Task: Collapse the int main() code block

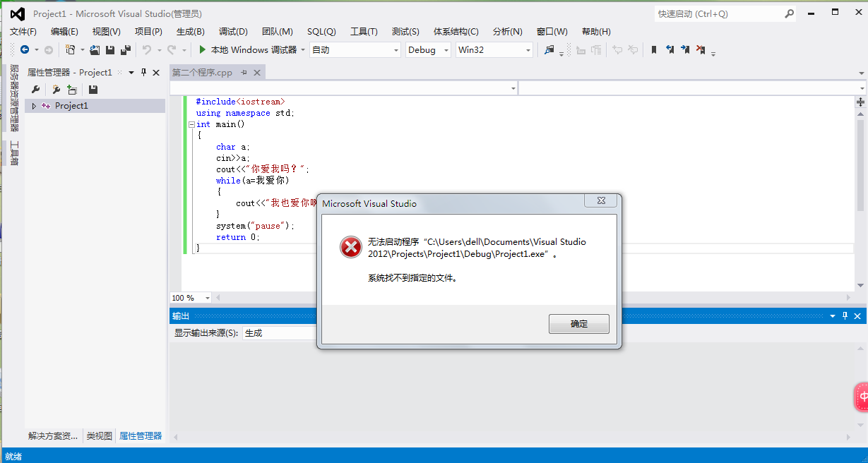Action: click(191, 124)
